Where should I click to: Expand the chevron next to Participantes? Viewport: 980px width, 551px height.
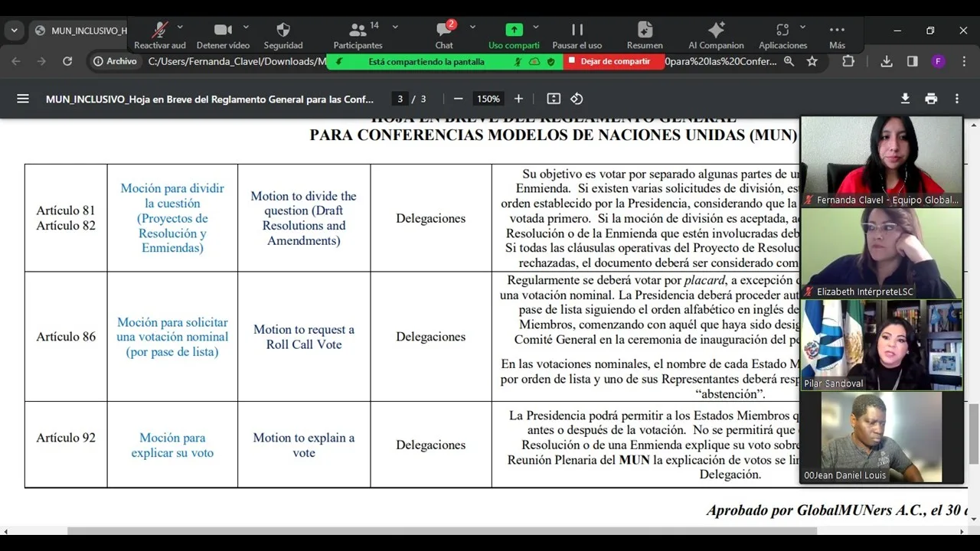395,27
